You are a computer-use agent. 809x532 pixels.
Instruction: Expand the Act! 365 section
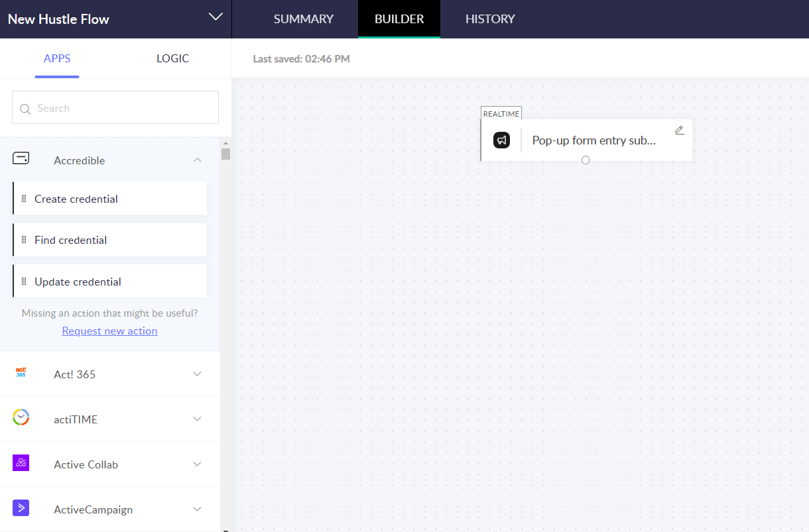197,373
